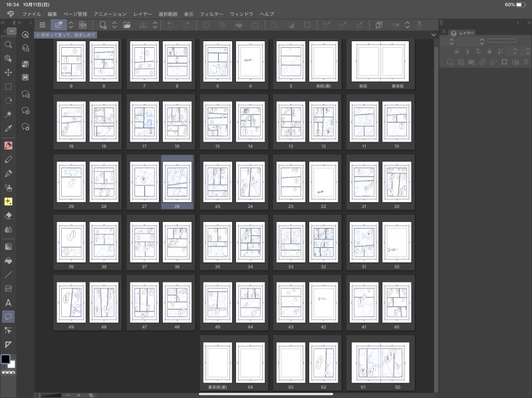
Task: Select the Balloon tool
Action: click(x=8, y=317)
